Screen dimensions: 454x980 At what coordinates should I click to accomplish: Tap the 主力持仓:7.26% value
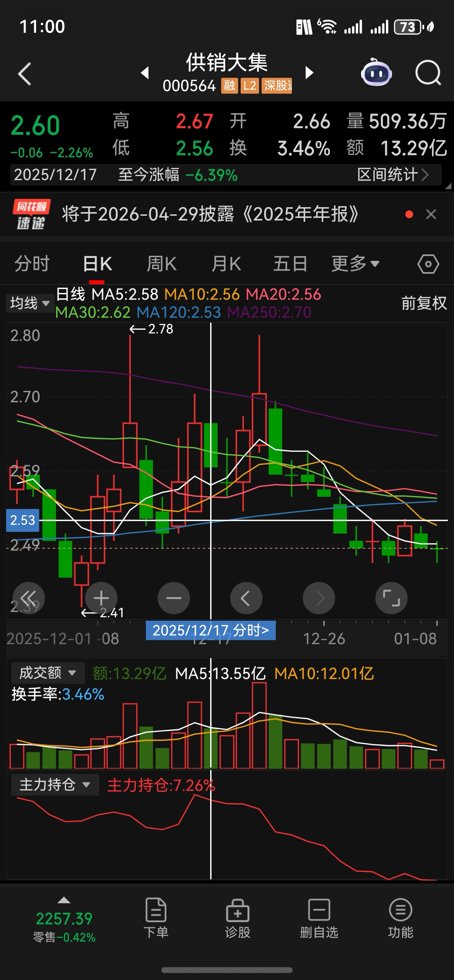pyautogui.click(x=161, y=785)
